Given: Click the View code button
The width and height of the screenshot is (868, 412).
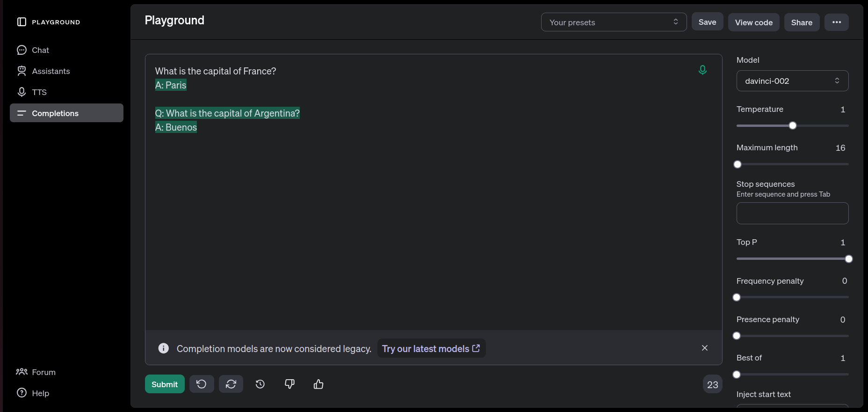Looking at the screenshot, I should pos(753,22).
